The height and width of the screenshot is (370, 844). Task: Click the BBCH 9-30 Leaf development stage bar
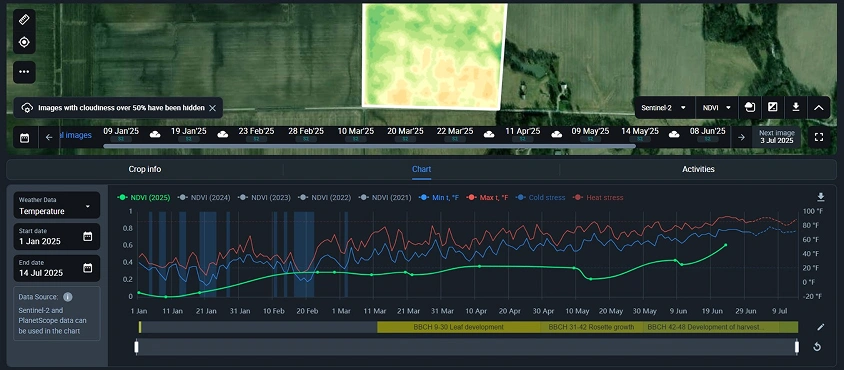(459, 327)
